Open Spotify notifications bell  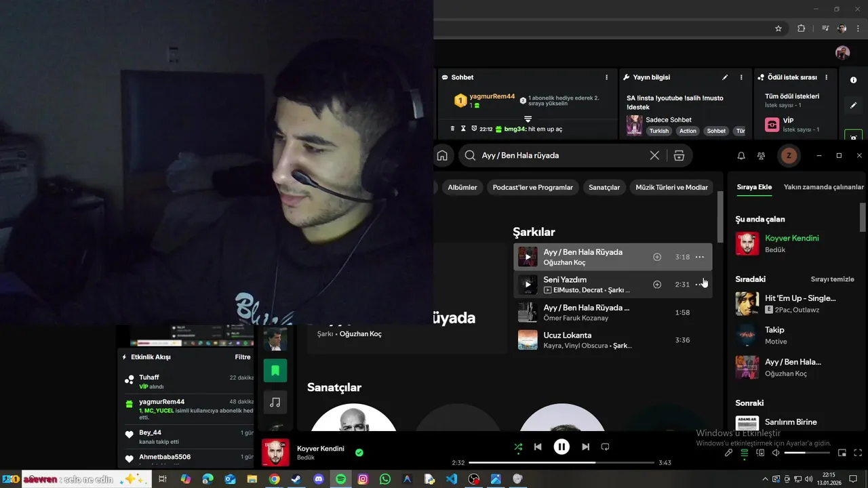point(741,156)
